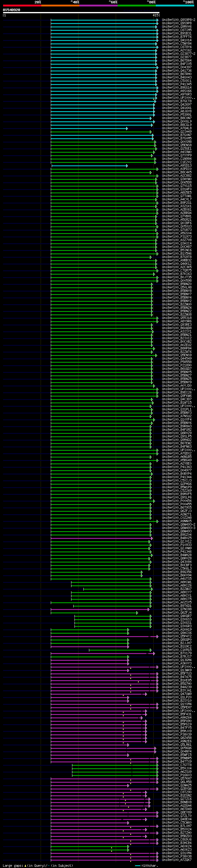Screen dimensions: 197x868
Task: Click hit label UniRef100_O23877-2
Action: click(179, 54)
